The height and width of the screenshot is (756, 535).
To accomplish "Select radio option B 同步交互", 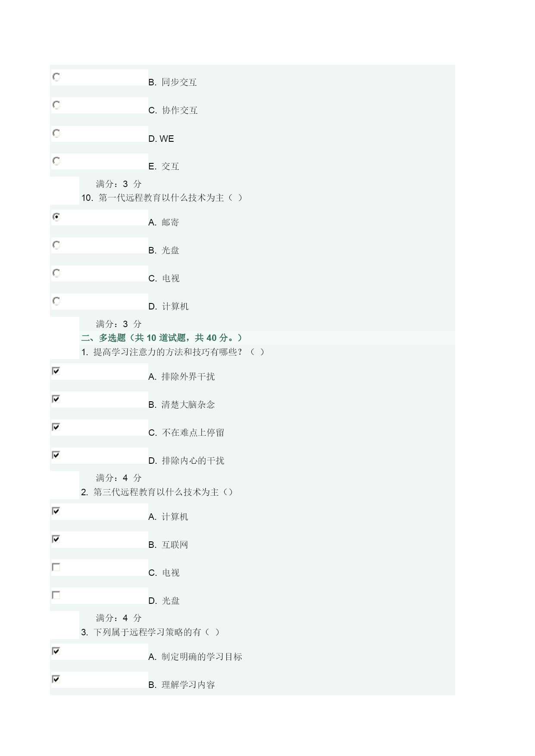I will click(x=56, y=77).
